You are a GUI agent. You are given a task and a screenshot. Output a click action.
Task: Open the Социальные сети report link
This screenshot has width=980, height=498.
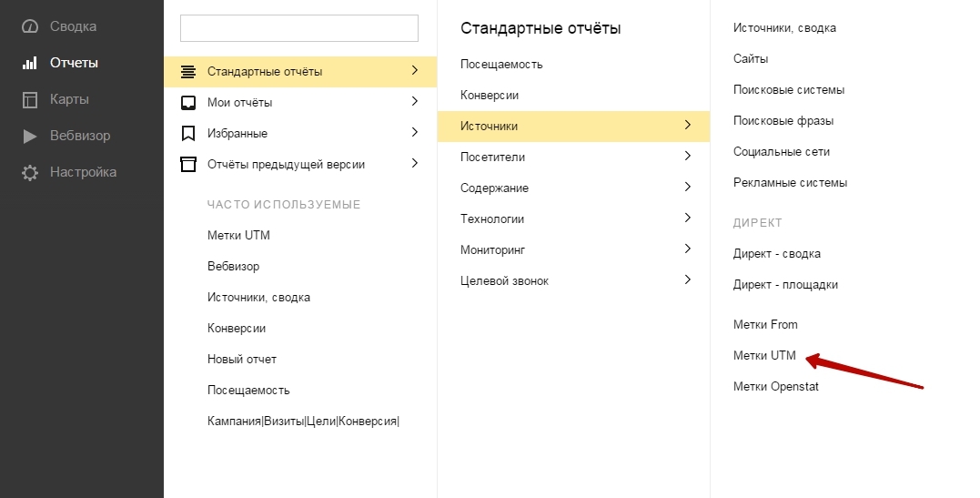pos(782,152)
